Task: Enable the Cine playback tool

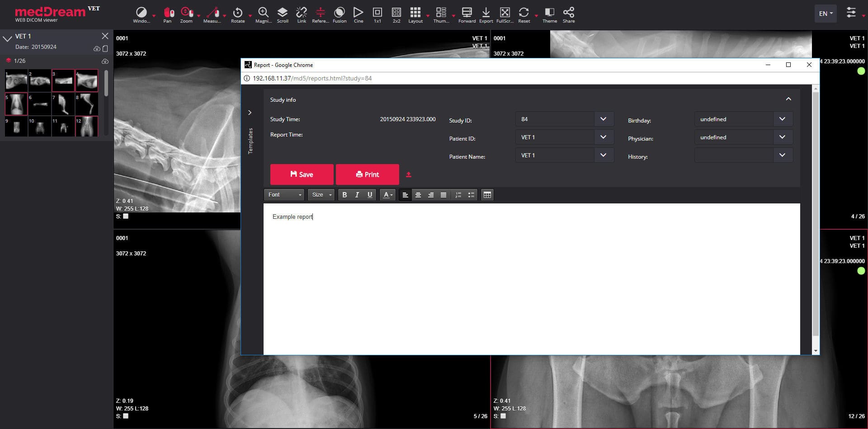Action: 358,14
